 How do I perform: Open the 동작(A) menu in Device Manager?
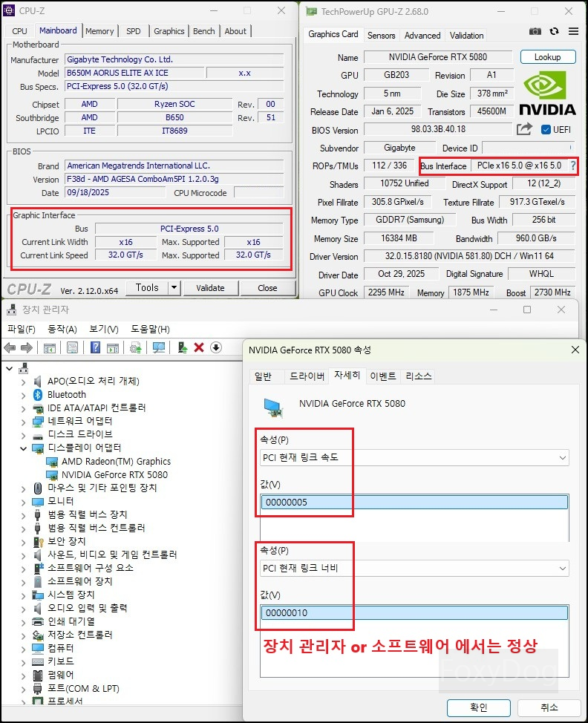pyautogui.click(x=62, y=330)
